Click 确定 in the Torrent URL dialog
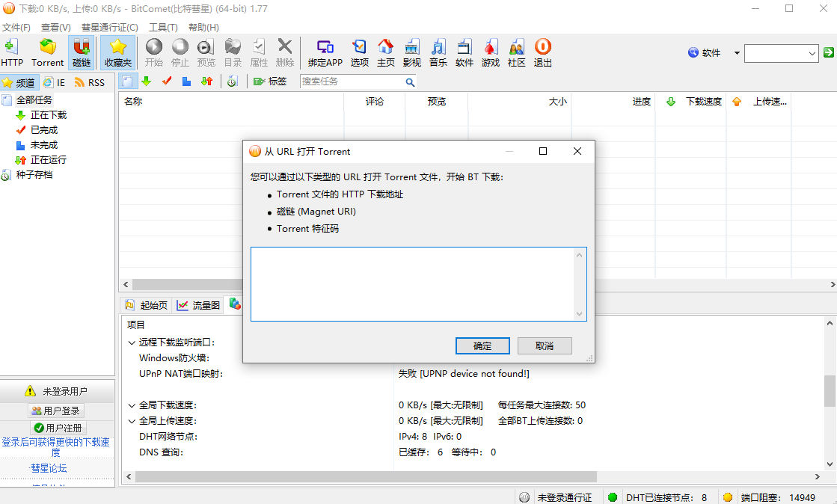Viewport: 837px width, 504px height. coord(482,345)
